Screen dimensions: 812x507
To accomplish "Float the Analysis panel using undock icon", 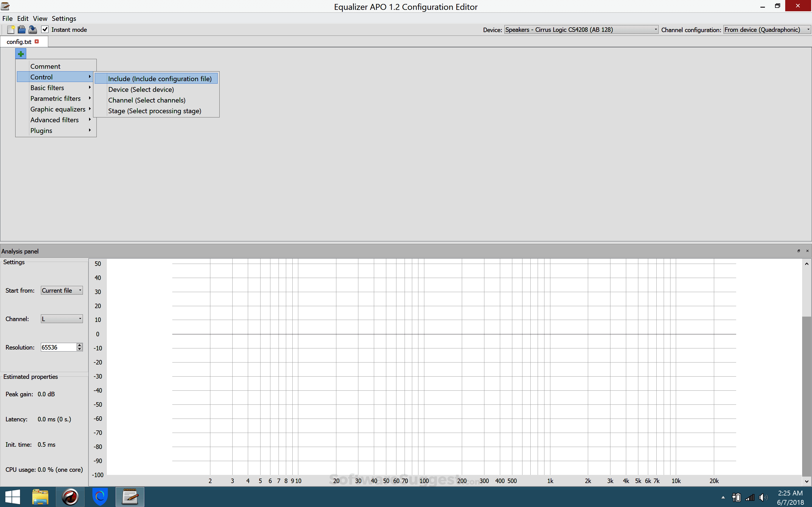I will click(798, 251).
